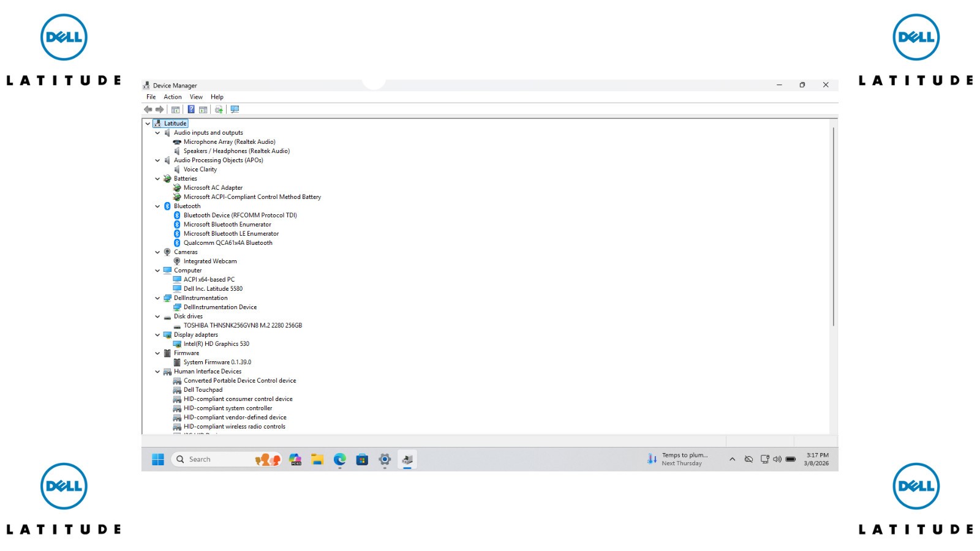Click the Device Manager vertical scrollbar

point(834,226)
